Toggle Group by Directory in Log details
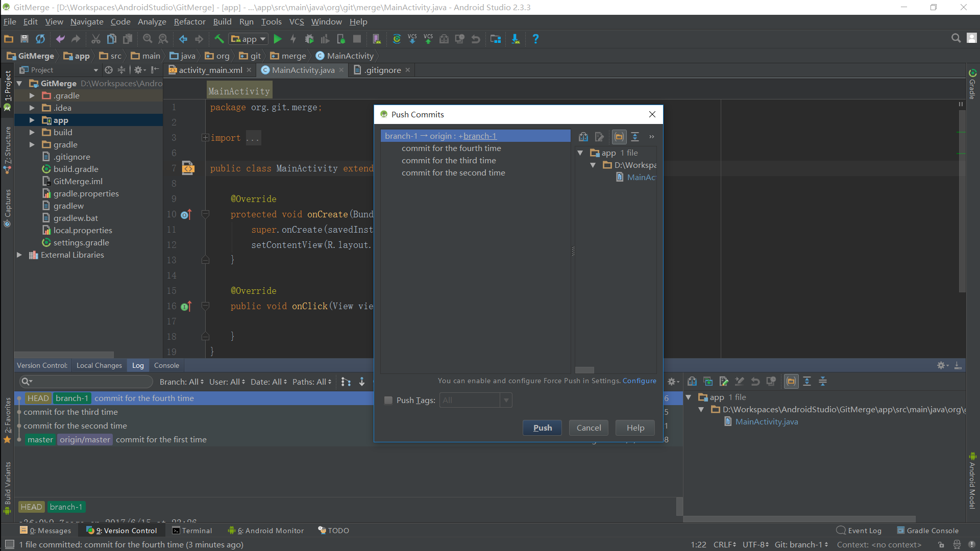Image resolution: width=980 pixels, height=551 pixels. (791, 381)
